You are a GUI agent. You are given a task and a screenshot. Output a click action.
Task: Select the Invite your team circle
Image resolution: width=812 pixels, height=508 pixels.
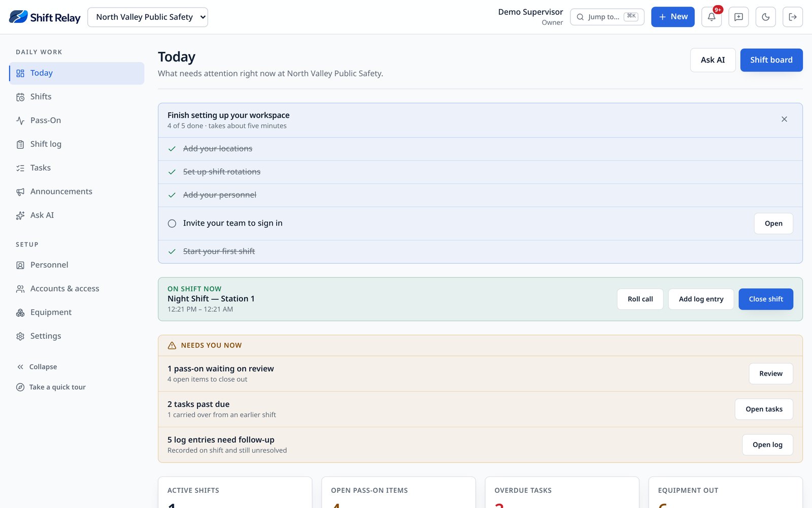172,224
